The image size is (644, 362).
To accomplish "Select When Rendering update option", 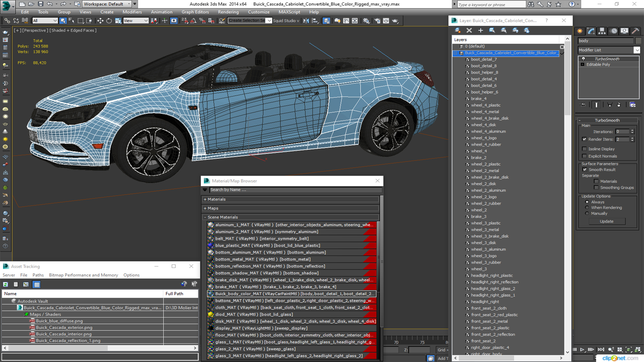I will click(x=587, y=208).
